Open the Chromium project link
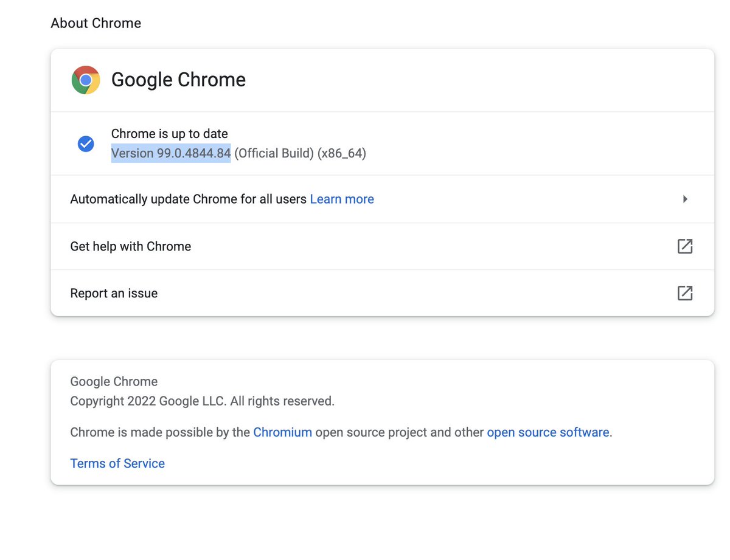 (282, 432)
